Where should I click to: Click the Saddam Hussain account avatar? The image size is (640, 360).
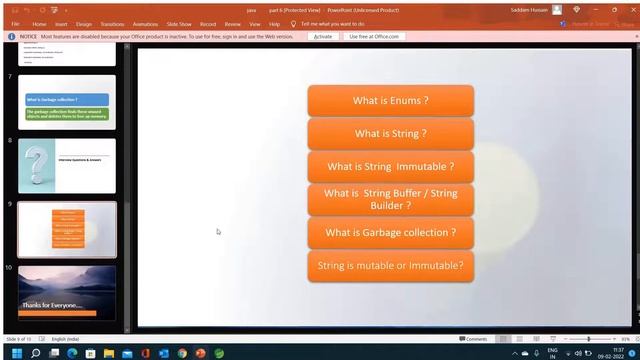[557, 10]
